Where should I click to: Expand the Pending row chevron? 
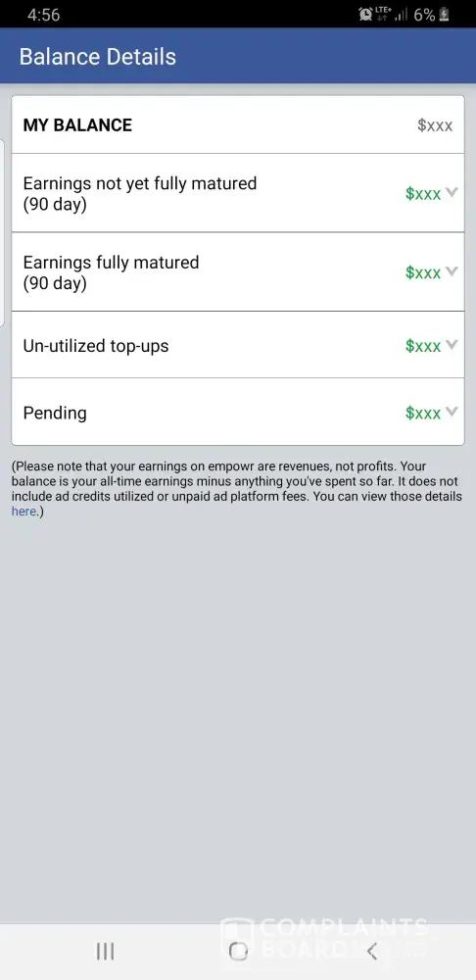click(452, 412)
